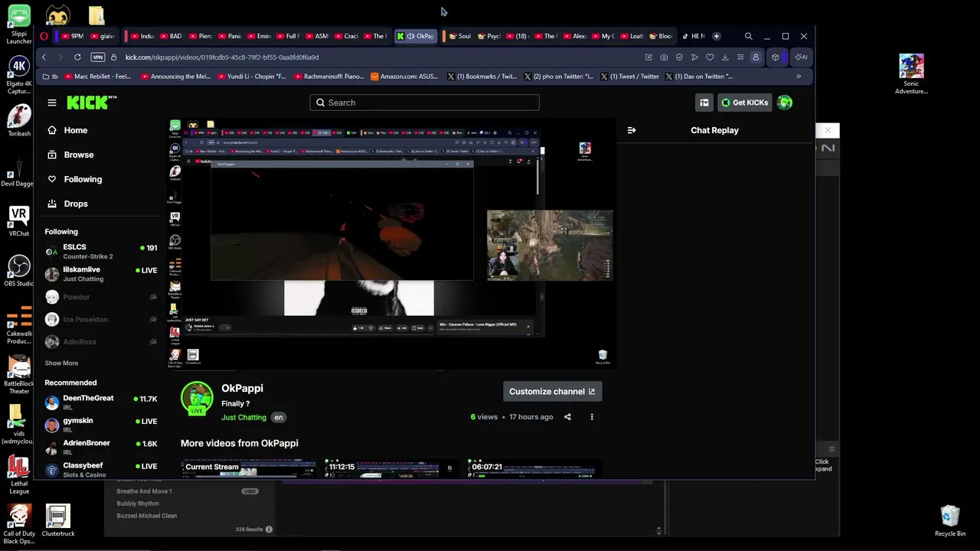Click the kick.com address bar URL

pyautogui.click(x=222, y=57)
